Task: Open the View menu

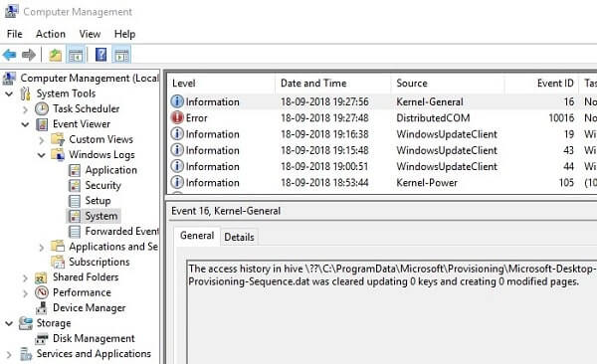Action: tap(90, 34)
